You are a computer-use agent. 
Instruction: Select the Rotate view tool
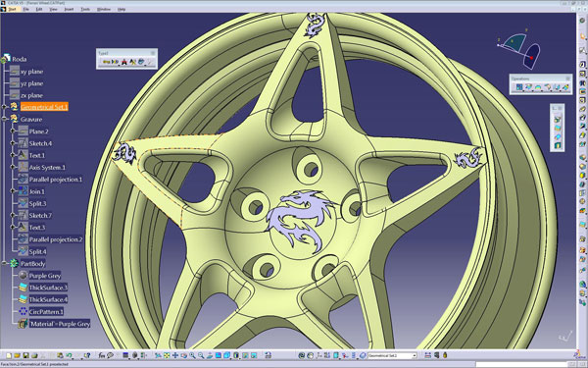click(184, 355)
